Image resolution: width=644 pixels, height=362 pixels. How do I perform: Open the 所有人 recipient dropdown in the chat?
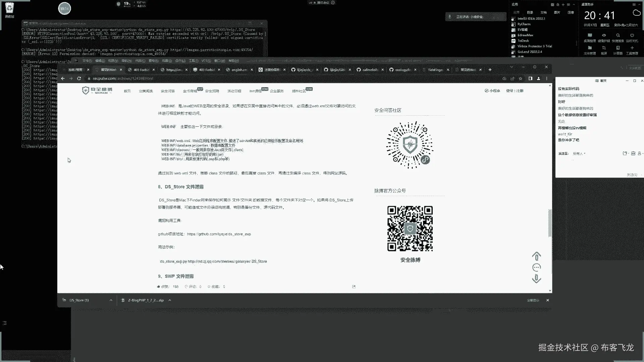point(579,154)
